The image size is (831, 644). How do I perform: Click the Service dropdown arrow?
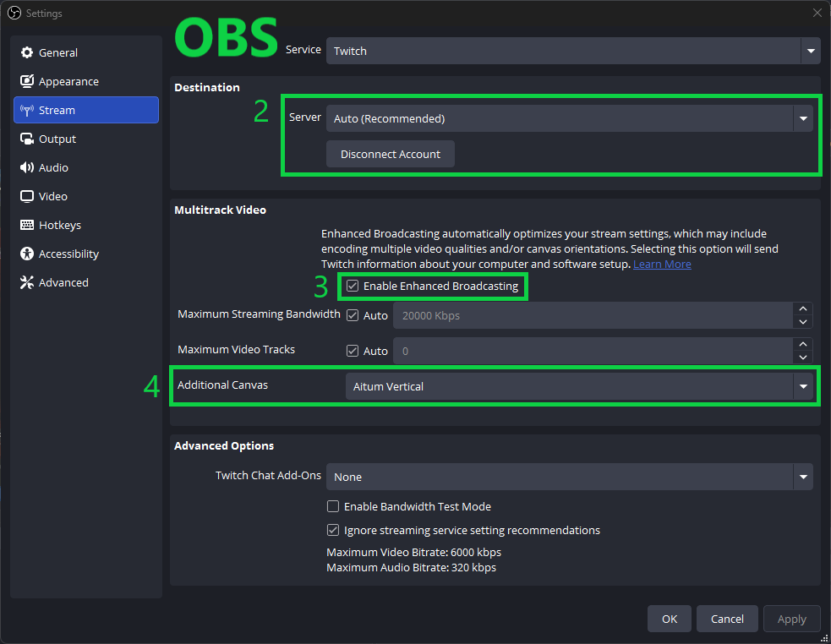pos(811,51)
